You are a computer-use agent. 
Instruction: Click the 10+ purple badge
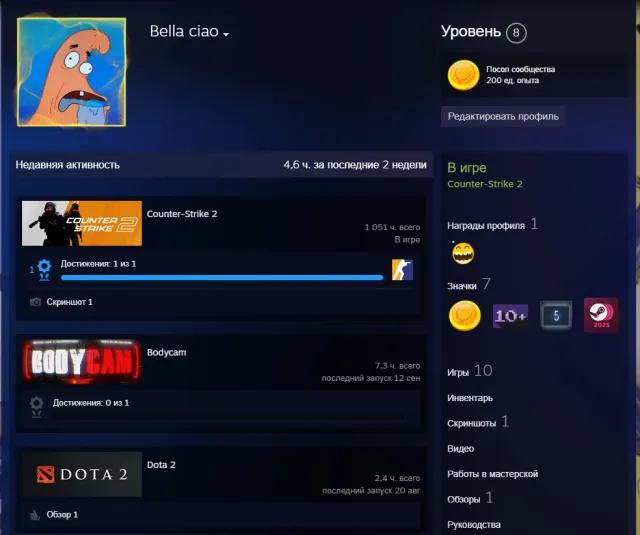tap(510, 316)
